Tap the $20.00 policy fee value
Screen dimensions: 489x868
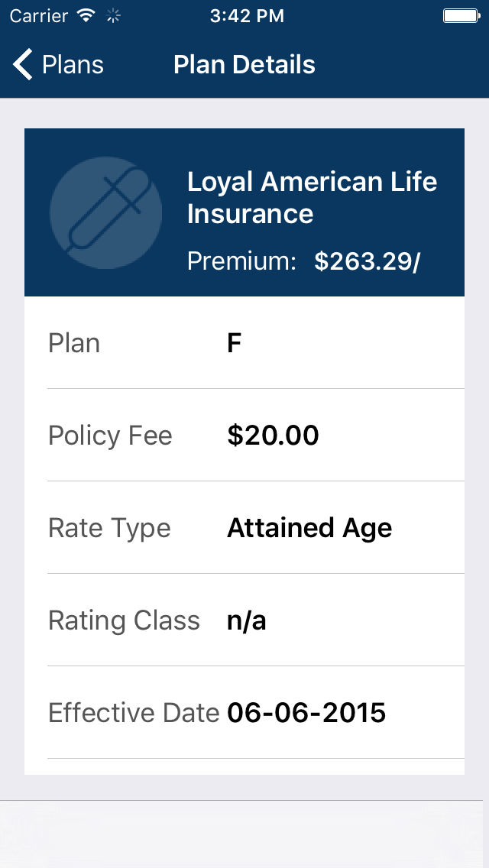tap(273, 436)
